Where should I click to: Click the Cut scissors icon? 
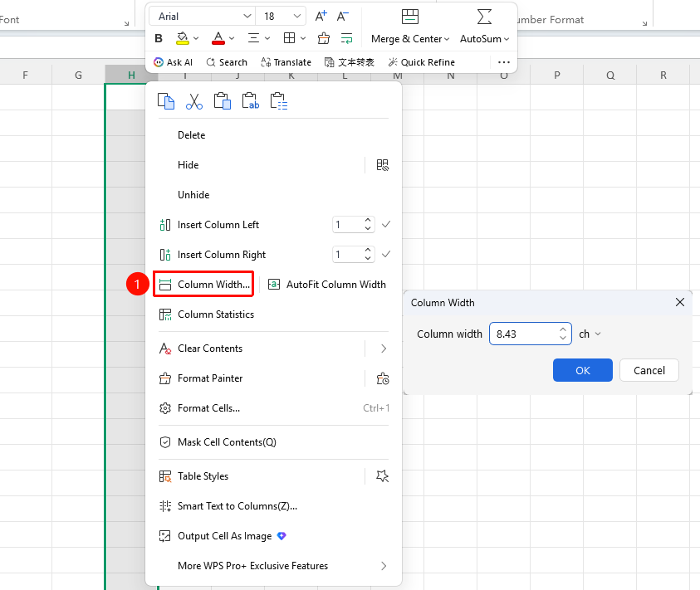(x=194, y=101)
